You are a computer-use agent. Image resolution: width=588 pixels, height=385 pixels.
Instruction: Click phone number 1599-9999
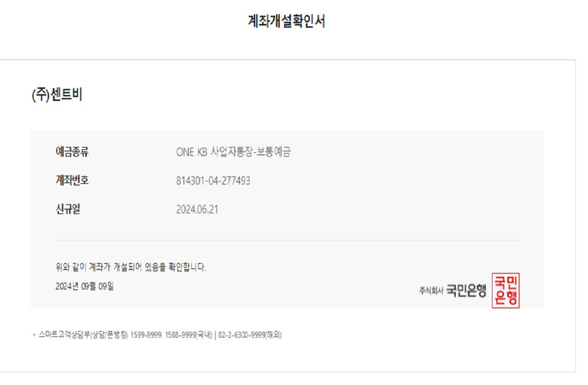click(146, 335)
